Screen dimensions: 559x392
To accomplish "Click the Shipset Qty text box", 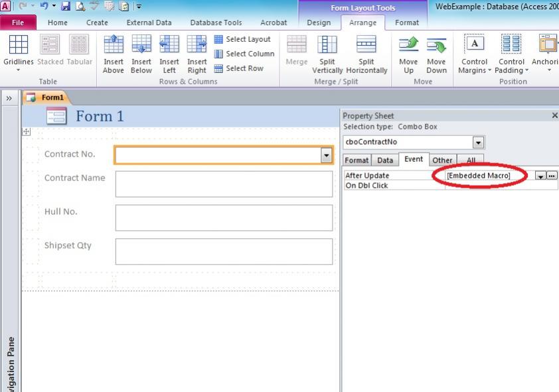I will pos(224,251).
